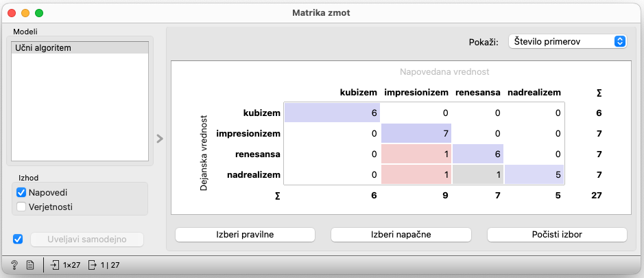Image resolution: width=644 pixels, height=278 pixels.
Task: Click Izberi pravilne button
Action: (x=245, y=235)
